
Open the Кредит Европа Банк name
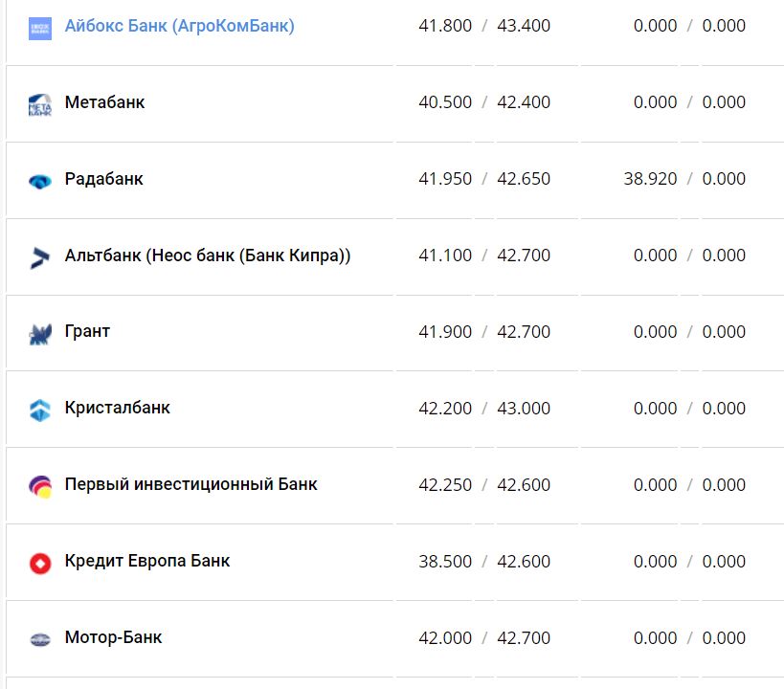click(x=147, y=562)
